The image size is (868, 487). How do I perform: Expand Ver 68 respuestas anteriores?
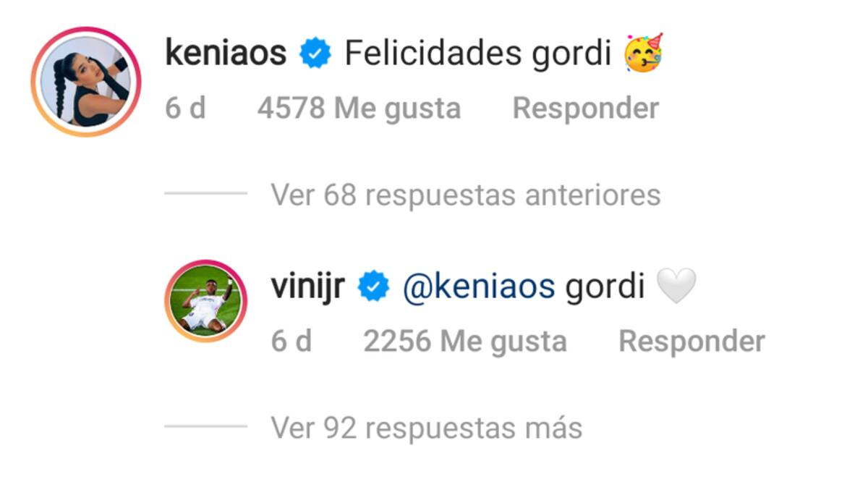465,195
